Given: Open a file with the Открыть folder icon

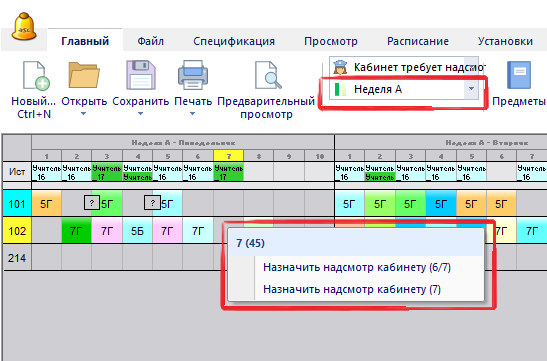Looking at the screenshot, I should coord(84,75).
